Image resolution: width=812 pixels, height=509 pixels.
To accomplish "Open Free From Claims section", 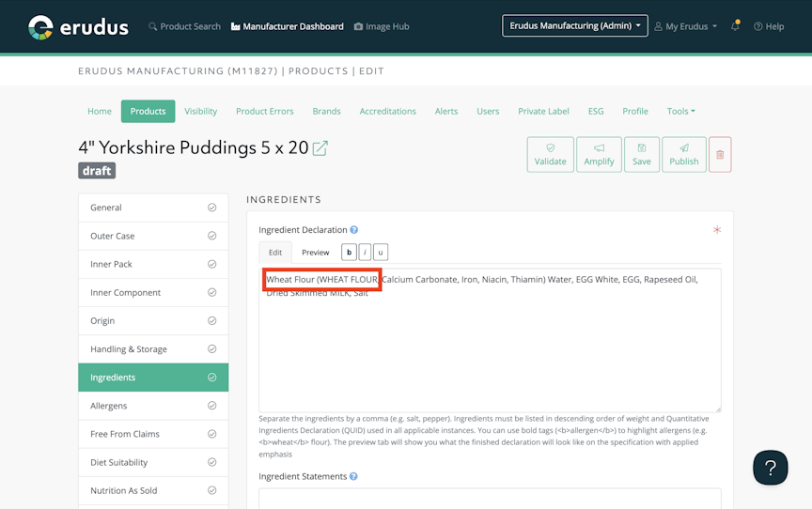I will pos(153,434).
